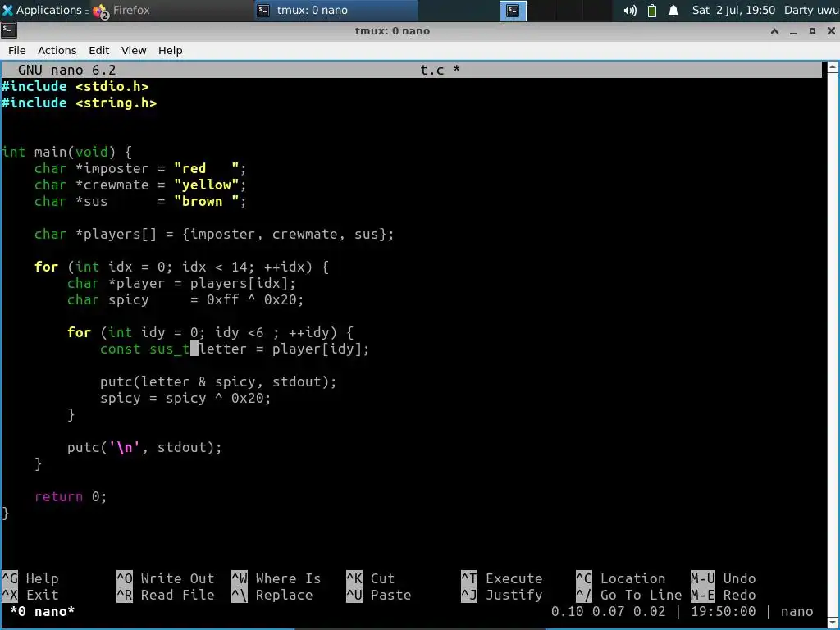Viewport: 840px width, 630px height.
Task: Shade the window with the up-arrow button
Action: 774,31
